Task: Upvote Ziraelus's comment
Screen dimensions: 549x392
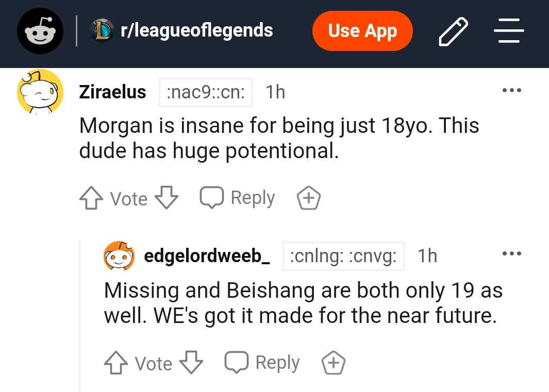Action: click(90, 198)
